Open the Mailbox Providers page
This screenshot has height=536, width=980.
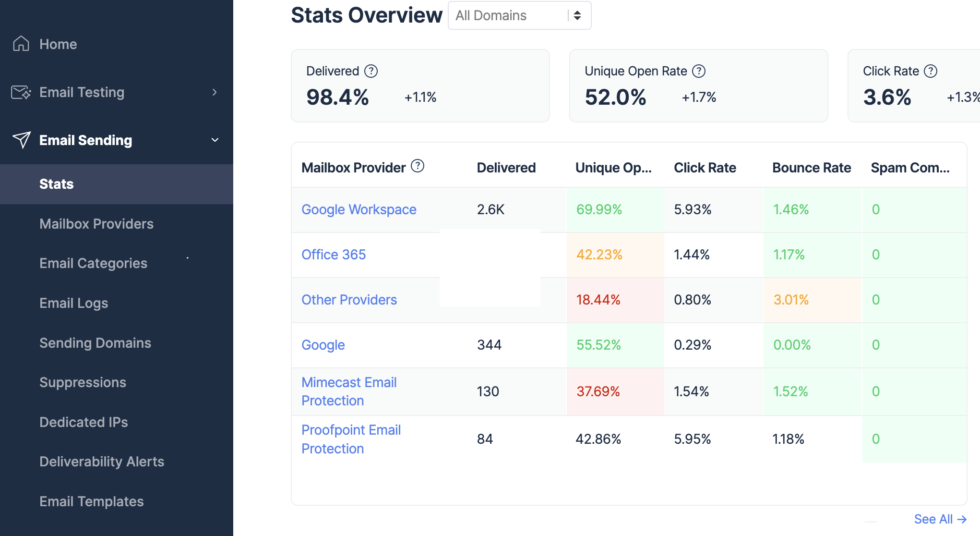coord(96,223)
